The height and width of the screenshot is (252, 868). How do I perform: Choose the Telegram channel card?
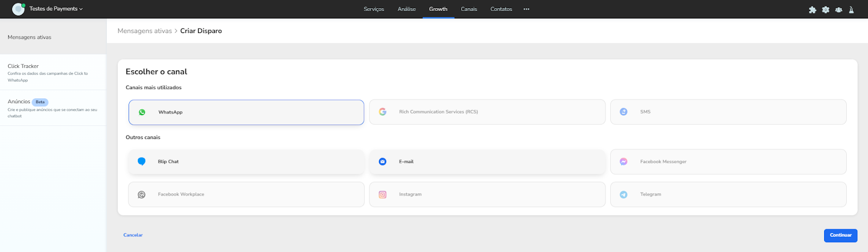click(727, 194)
